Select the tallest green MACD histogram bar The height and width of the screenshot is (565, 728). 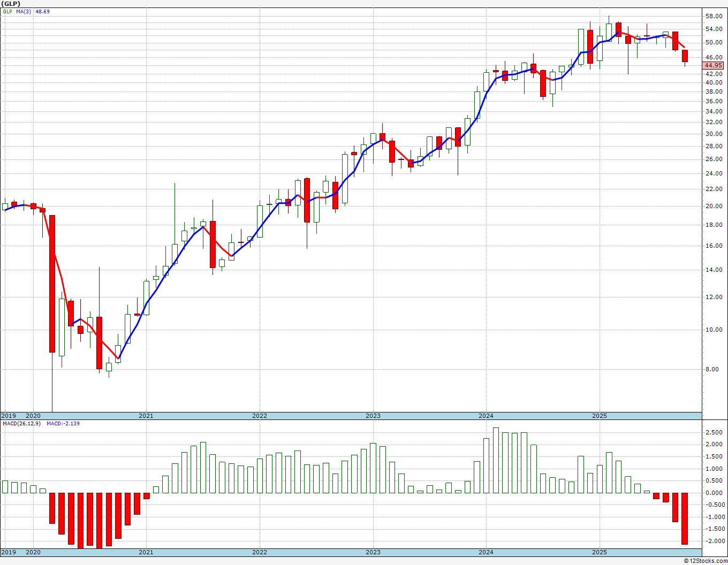tap(496, 460)
